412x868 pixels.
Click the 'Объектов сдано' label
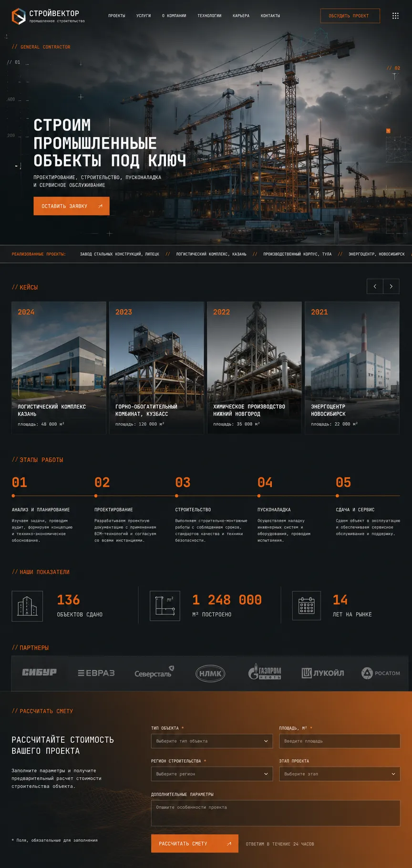(80, 614)
